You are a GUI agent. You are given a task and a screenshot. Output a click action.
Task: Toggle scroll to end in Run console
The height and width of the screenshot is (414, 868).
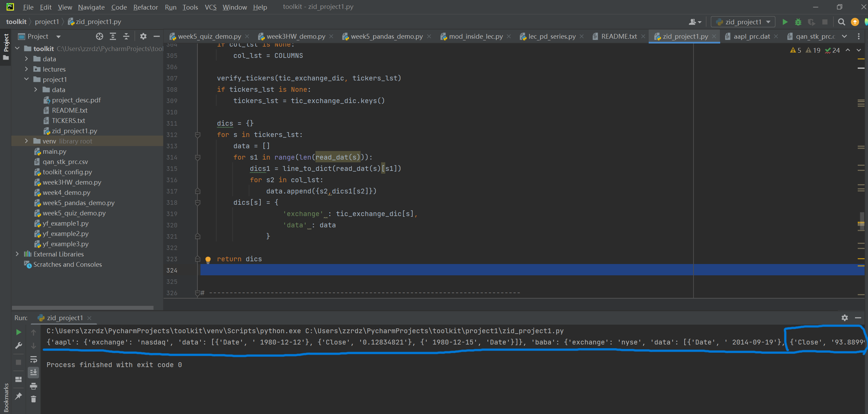[x=34, y=372]
